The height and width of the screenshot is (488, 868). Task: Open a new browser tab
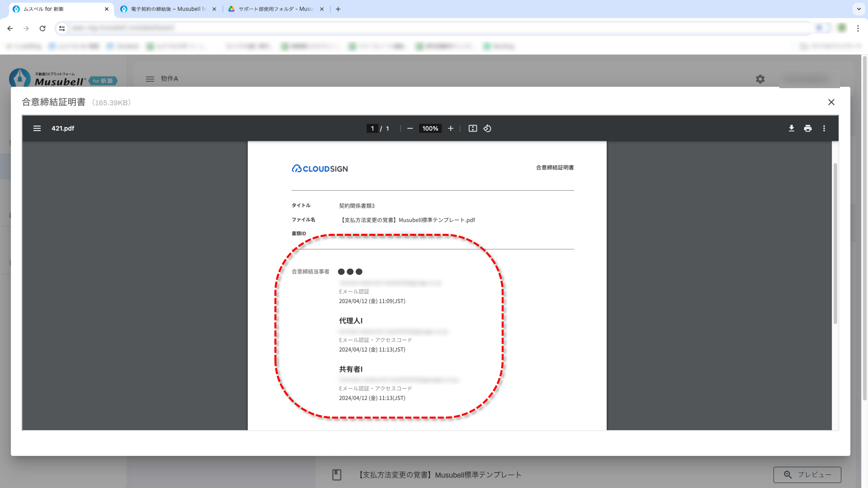pyautogui.click(x=338, y=9)
